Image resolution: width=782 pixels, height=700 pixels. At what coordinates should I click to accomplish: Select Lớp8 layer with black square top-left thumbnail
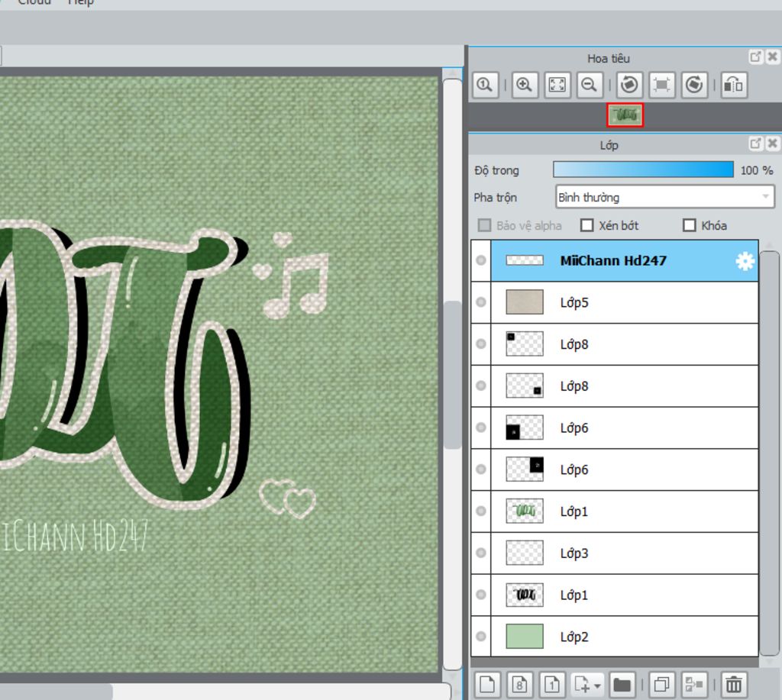[615, 344]
